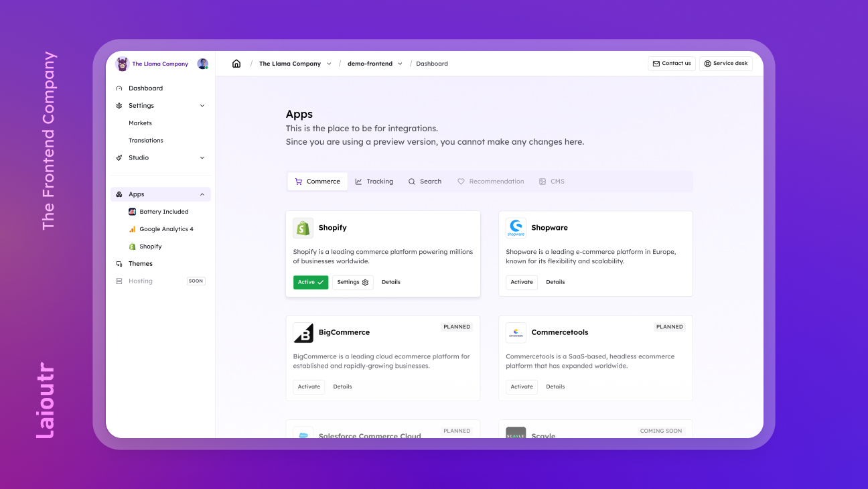
Task: Click the Scayle COMING SOON badge
Action: 661,431
